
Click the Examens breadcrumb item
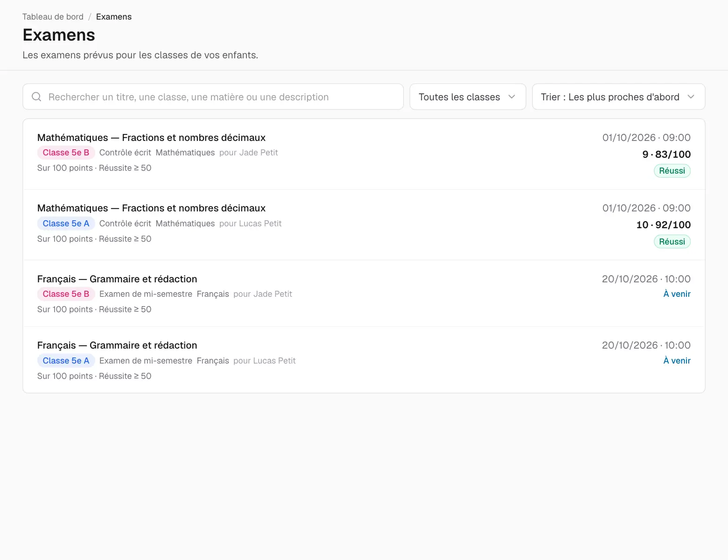[114, 17]
